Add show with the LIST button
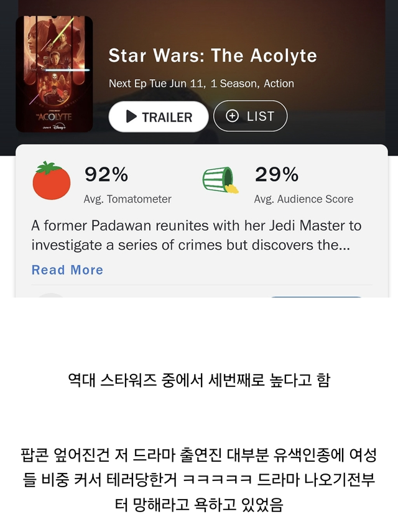The width and height of the screenshot is (398, 532). tap(250, 116)
